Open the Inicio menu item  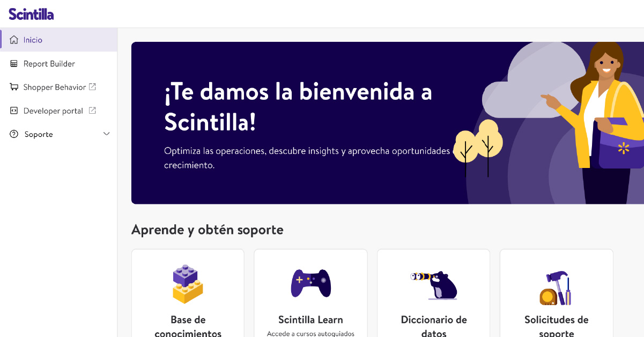[x=58, y=40]
